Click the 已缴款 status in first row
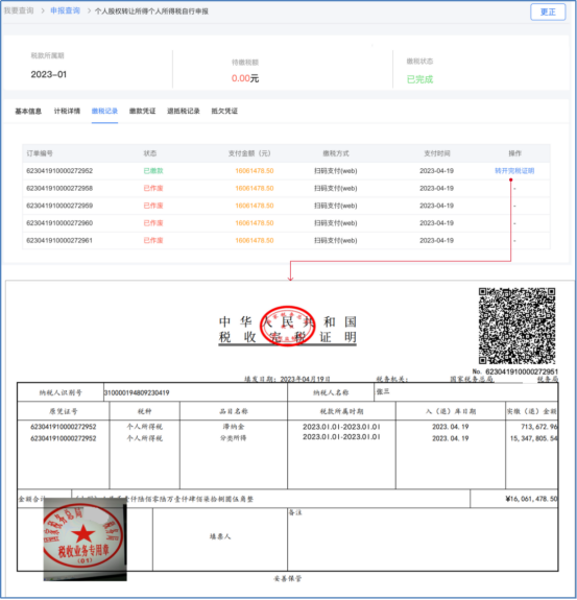The image size is (577, 600). (153, 171)
